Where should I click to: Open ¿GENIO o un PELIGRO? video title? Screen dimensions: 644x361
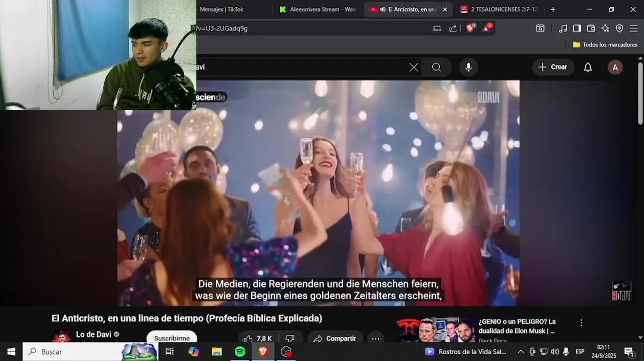pos(517,326)
